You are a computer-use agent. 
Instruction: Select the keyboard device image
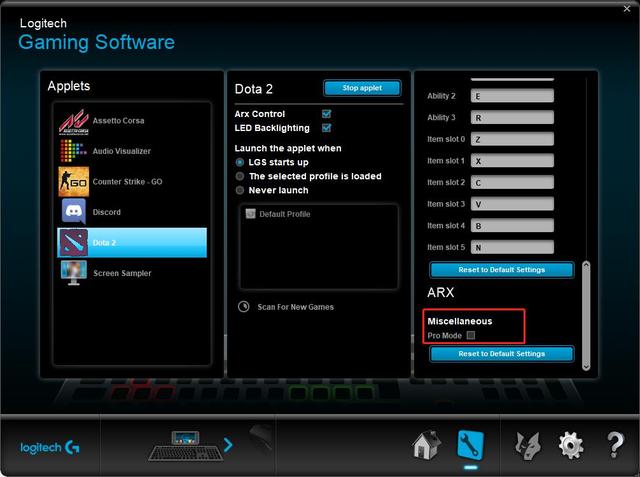pyautogui.click(x=186, y=446)
